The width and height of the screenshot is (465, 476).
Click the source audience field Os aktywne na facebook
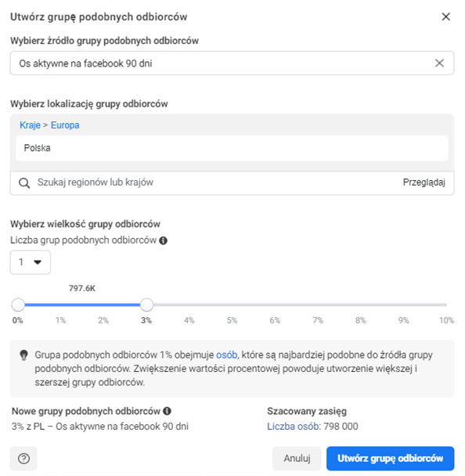[x=232, y=63]
